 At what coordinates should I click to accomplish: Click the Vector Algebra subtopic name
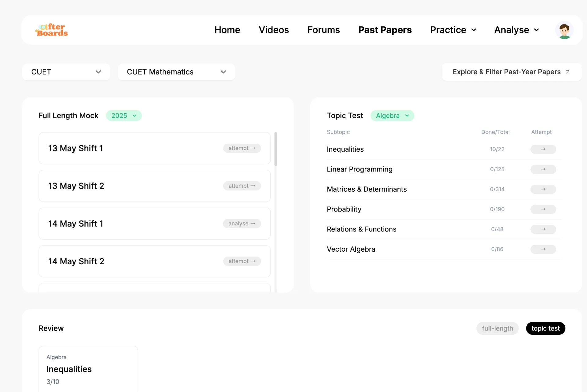point(351,249)
